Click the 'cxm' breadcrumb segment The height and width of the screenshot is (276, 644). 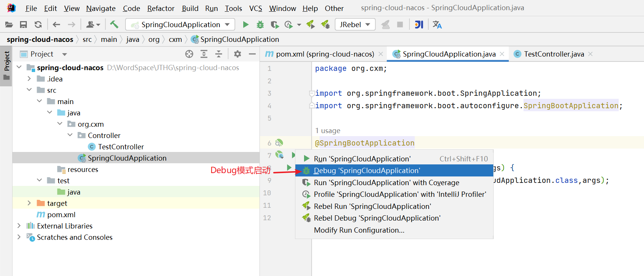[x=175, y=39]
